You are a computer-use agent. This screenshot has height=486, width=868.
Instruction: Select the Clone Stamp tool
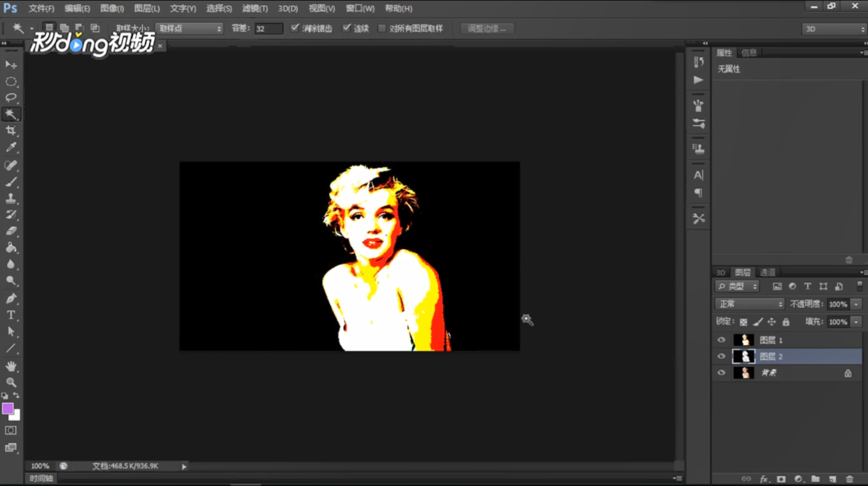[x=11, y=198]
